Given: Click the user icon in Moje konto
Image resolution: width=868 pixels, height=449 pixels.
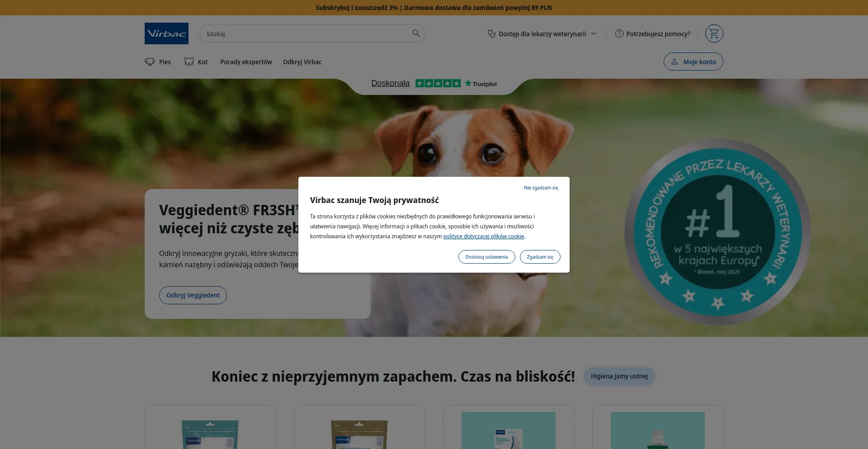Looking at the screenshot, I should 674,61.
